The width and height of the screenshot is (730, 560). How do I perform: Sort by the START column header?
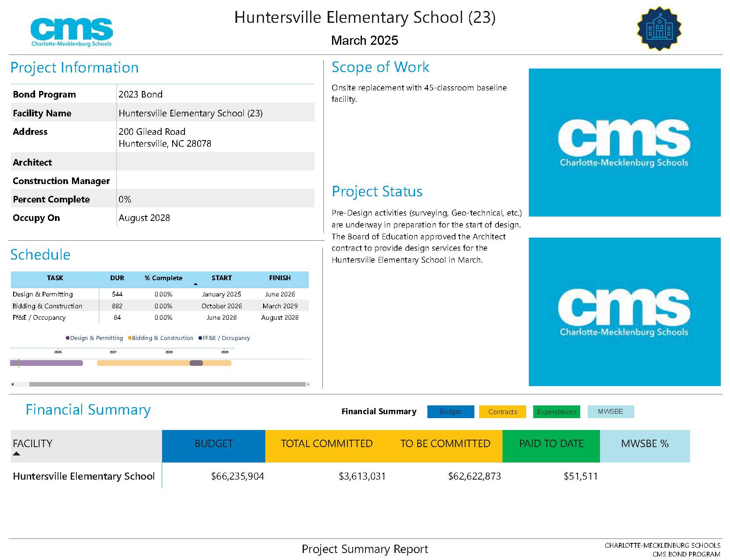[221, 278]
